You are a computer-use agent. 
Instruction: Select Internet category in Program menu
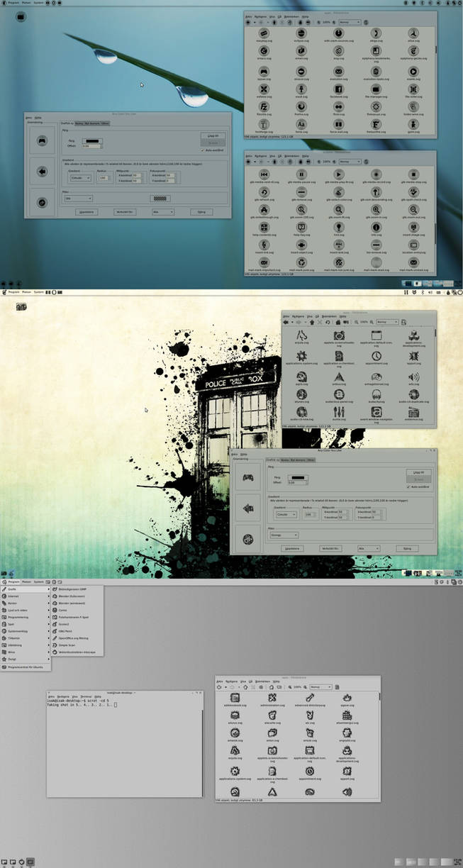26,596
